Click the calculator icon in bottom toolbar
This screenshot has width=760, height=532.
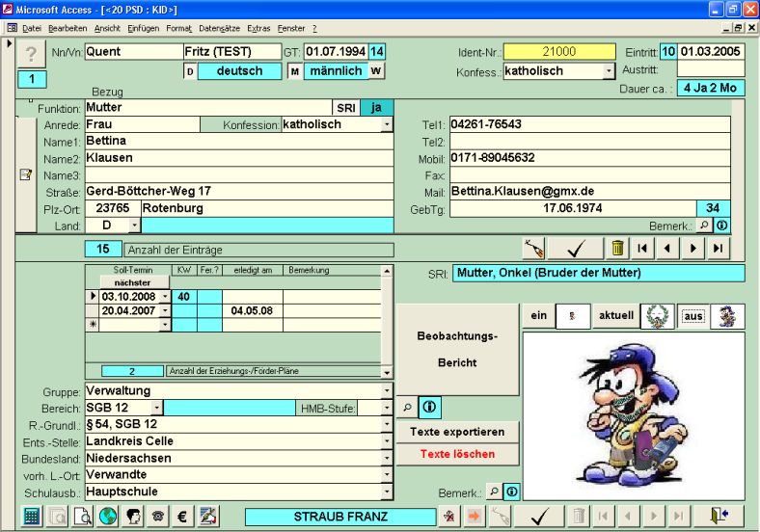pos(32,517)
